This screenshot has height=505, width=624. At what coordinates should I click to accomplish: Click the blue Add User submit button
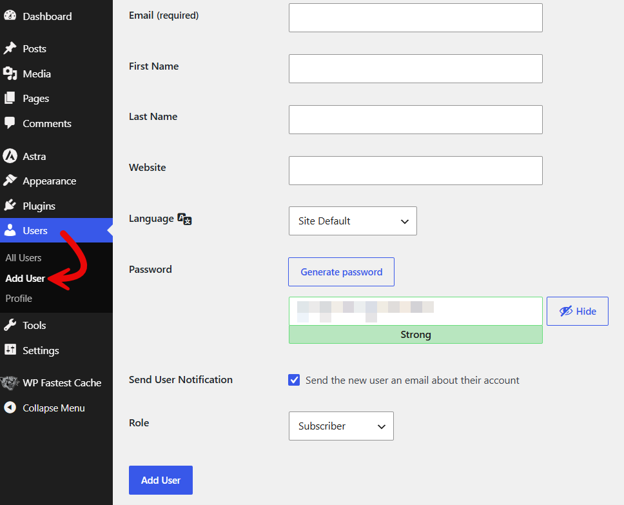tap(161, 480)
